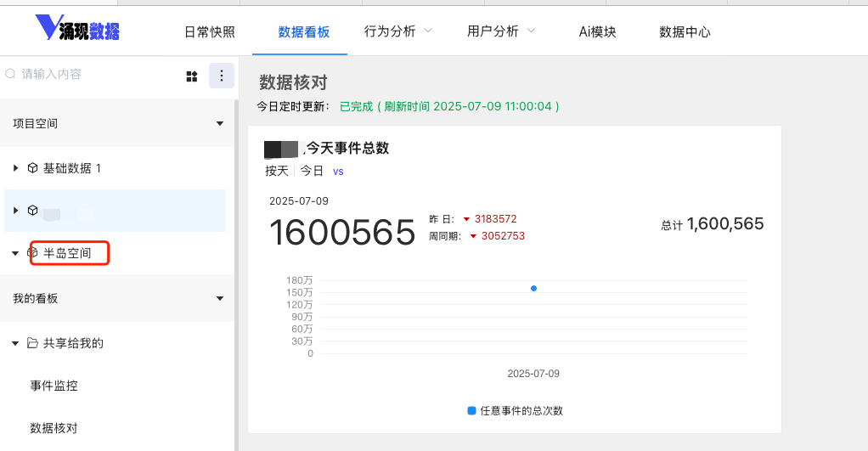Screen dimensions: 868x451
Task: Expand the highlighted blurred project arrow
Action: (x=15, y=211)
